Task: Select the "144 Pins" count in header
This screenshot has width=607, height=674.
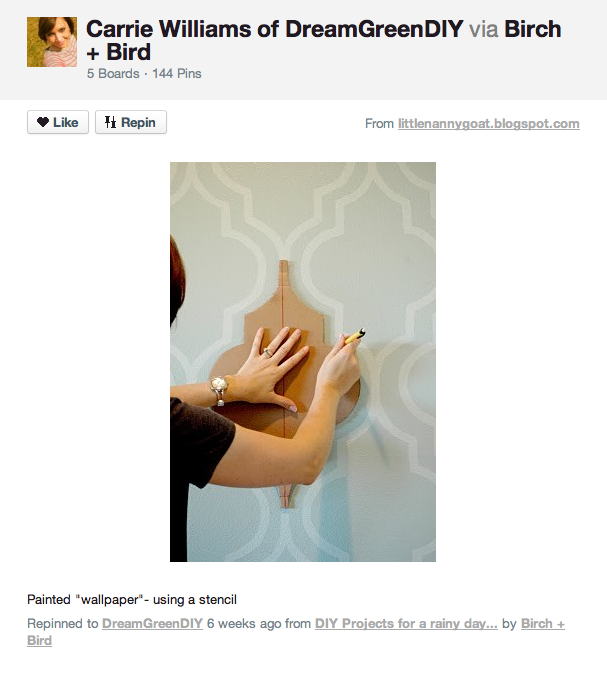Action: coord(177,74)
